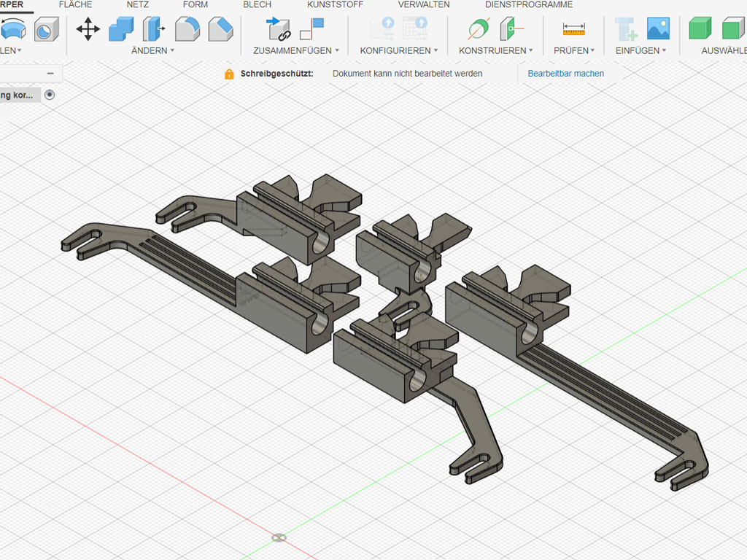Image resolution: width=747 pixels, height=560 pixels.
Task: Click the Bearbeitbar machen link
Action: point(565,74)
